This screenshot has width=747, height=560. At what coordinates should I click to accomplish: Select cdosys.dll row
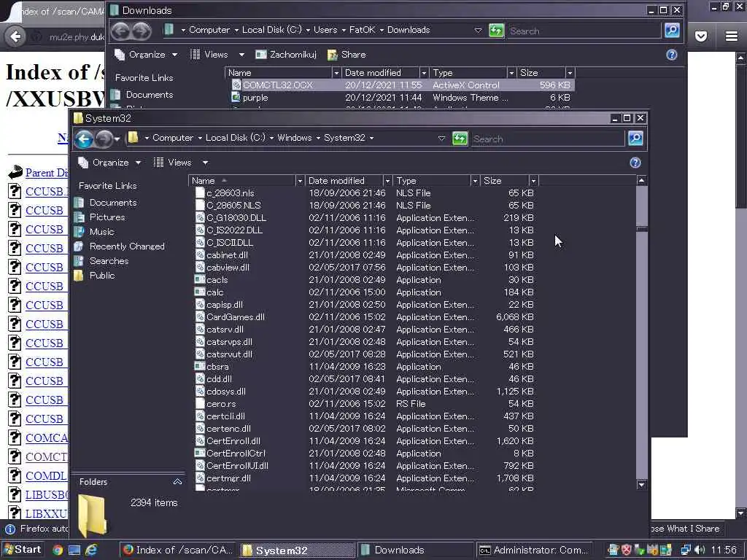[365, 392]
